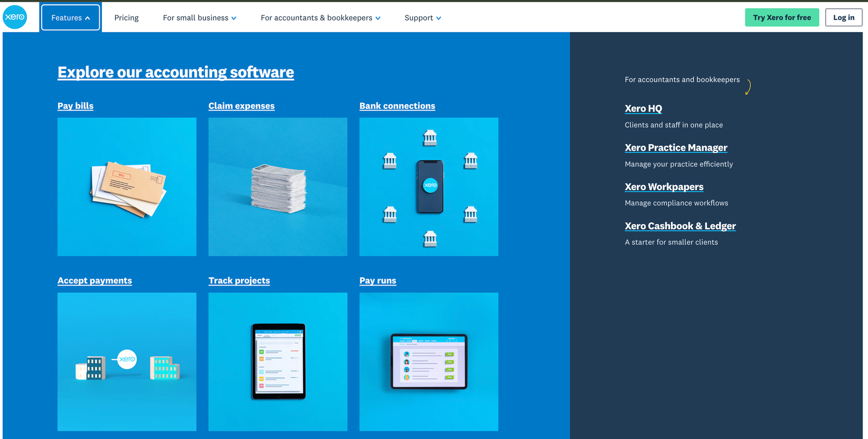
Task: Open the Pricing page
Action: [126, 18]
